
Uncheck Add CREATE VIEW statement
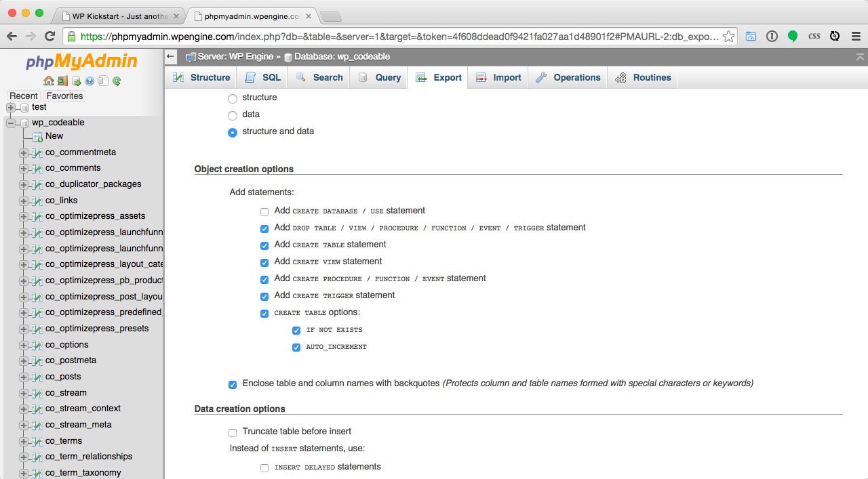[x=264, y=263]
